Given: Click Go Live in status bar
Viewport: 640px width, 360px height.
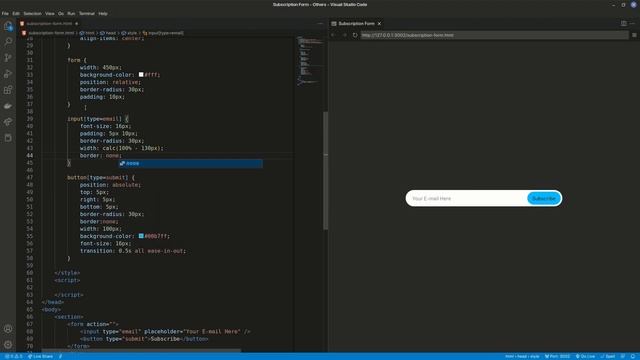Looking at the screenshot, I should [585, 356].
